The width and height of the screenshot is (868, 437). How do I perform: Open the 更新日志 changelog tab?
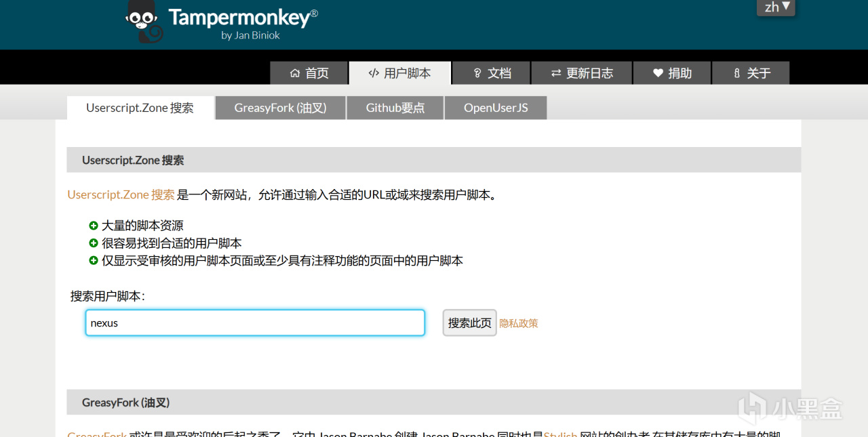(582, 73)
